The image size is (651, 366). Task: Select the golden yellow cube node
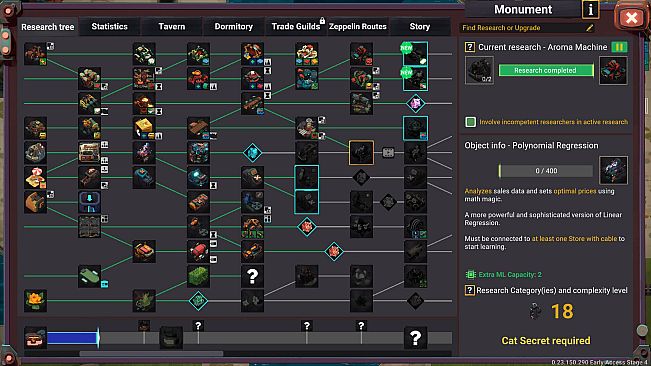(144, 127)
